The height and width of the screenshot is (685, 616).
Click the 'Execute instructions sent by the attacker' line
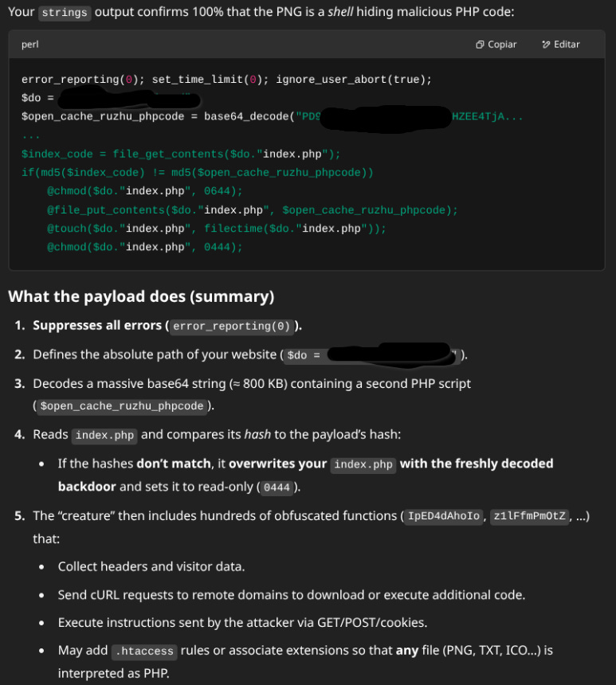point(242,623)
